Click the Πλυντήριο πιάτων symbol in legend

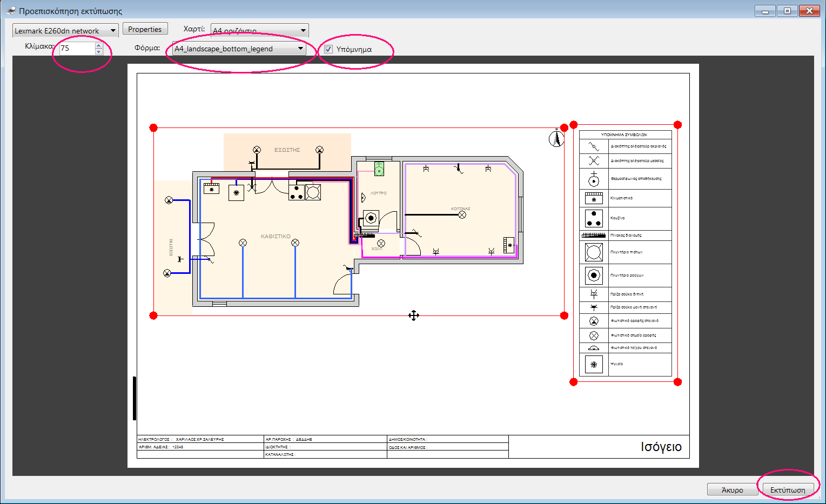tap(594, 252)
